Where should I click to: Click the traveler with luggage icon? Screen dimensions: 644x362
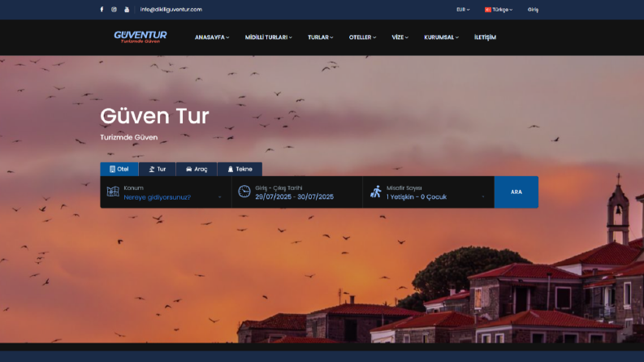[x=376, y=192]
